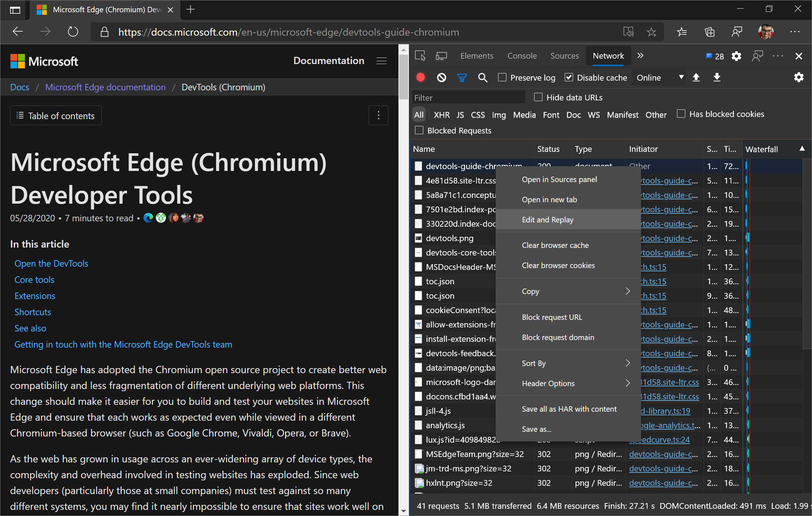Click the DevTools settings gear icon
Viewport: 812px width, 516px height.
click(x=736, y=56)
